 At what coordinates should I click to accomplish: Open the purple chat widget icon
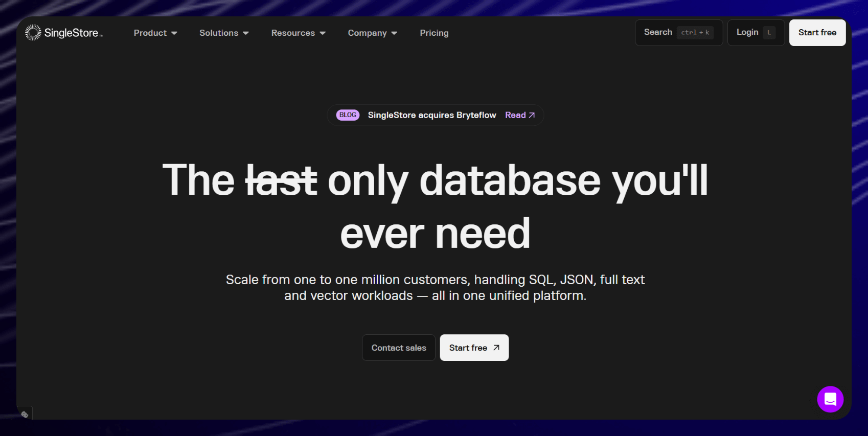830,399
